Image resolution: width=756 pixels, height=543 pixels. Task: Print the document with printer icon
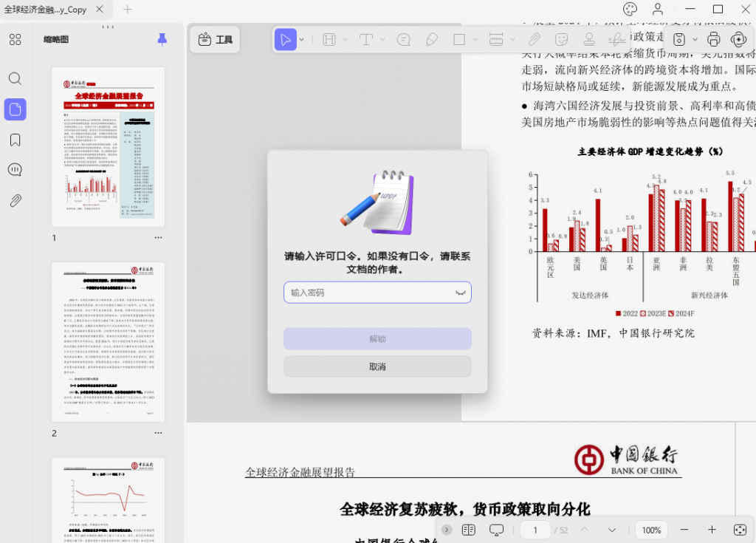tap(714, 39)
